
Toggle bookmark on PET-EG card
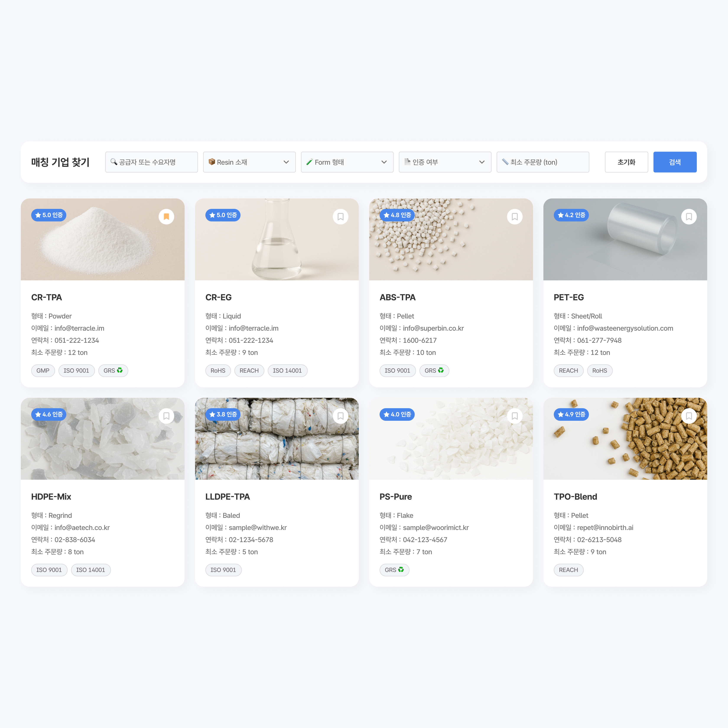(x=688, y=217)
